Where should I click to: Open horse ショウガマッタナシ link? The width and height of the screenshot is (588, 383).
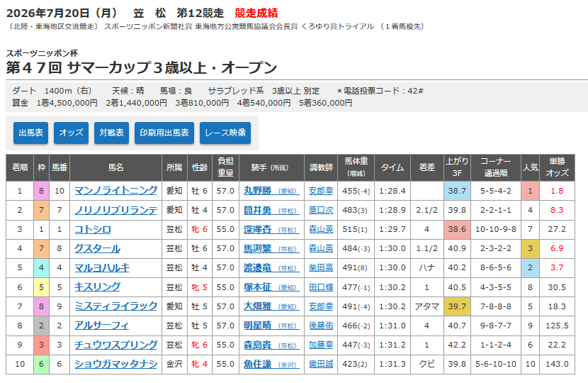tap(116, 365)
